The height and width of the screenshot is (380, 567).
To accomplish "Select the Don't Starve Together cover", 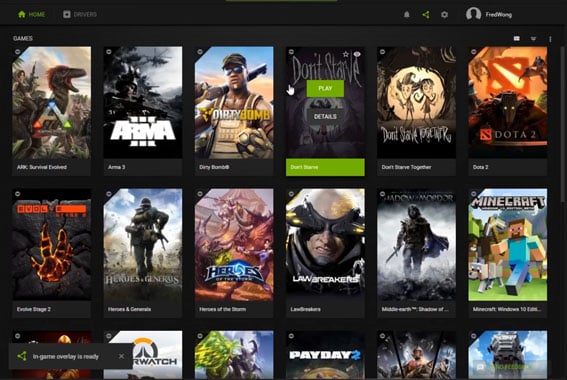I will point(417,103).
